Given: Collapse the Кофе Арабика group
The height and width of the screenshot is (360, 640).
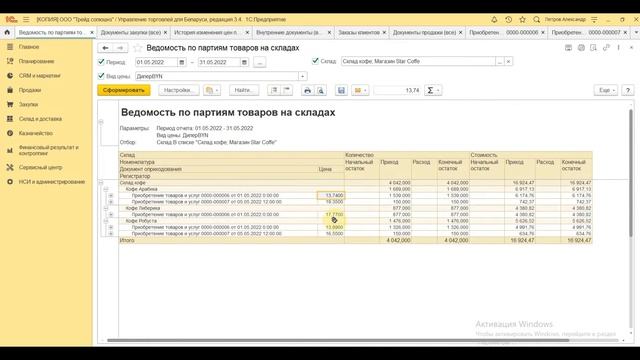Looking at the screenshot, I should pyautogui.click(x=106, y=189).
